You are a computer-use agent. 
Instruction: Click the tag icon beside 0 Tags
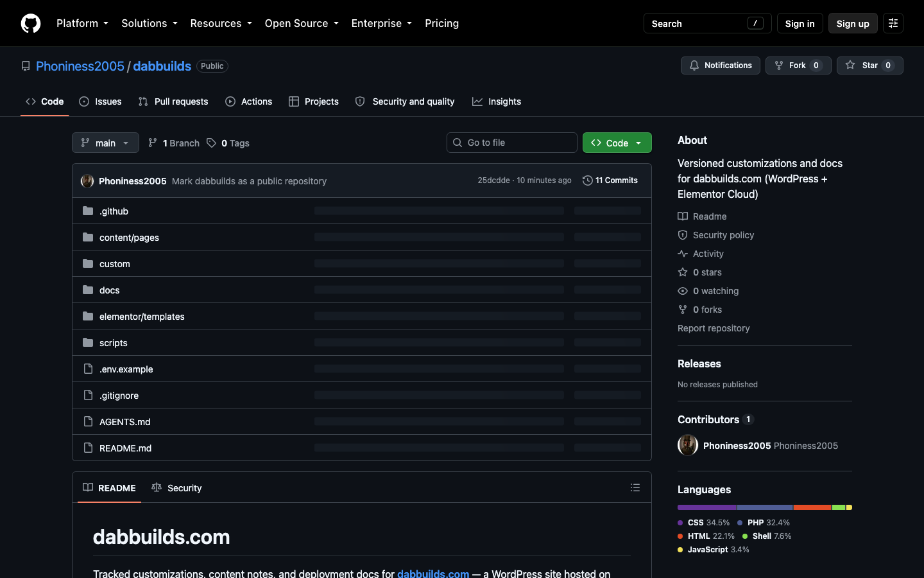click(211, 143)
